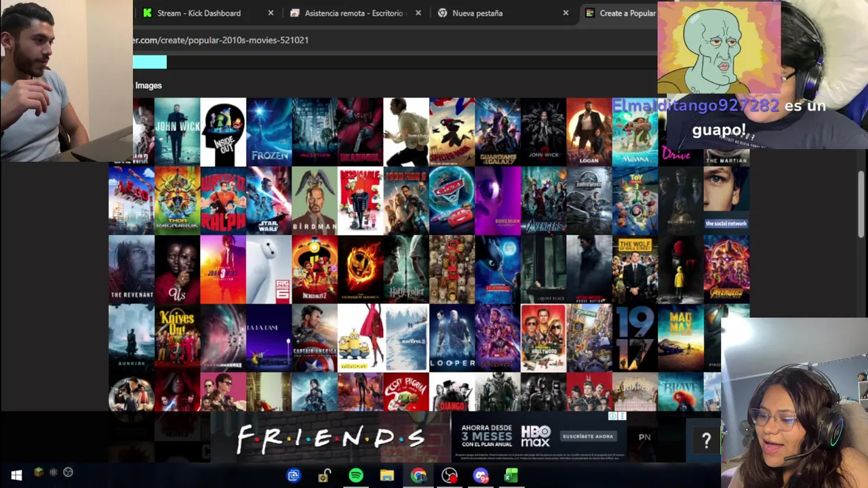
Task: Pick the Moana poster
Action: point(635,131)
